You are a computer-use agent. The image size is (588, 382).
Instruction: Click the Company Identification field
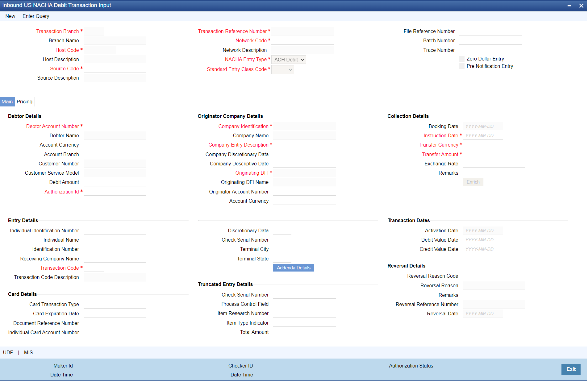[304, 126]
